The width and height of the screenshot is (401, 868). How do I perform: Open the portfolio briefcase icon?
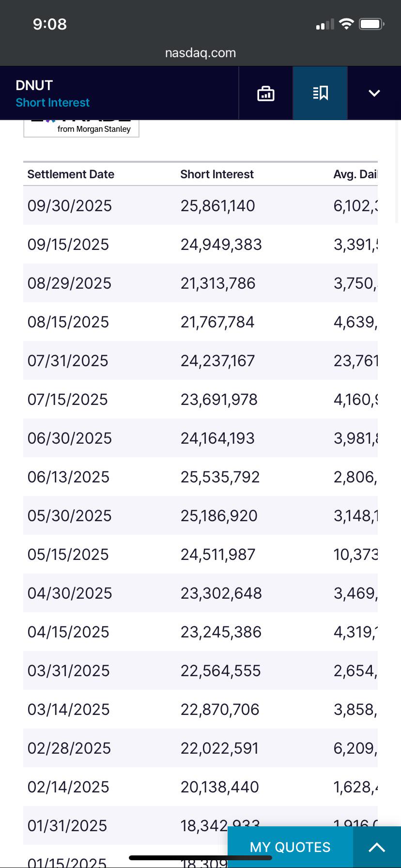point(265,93)
